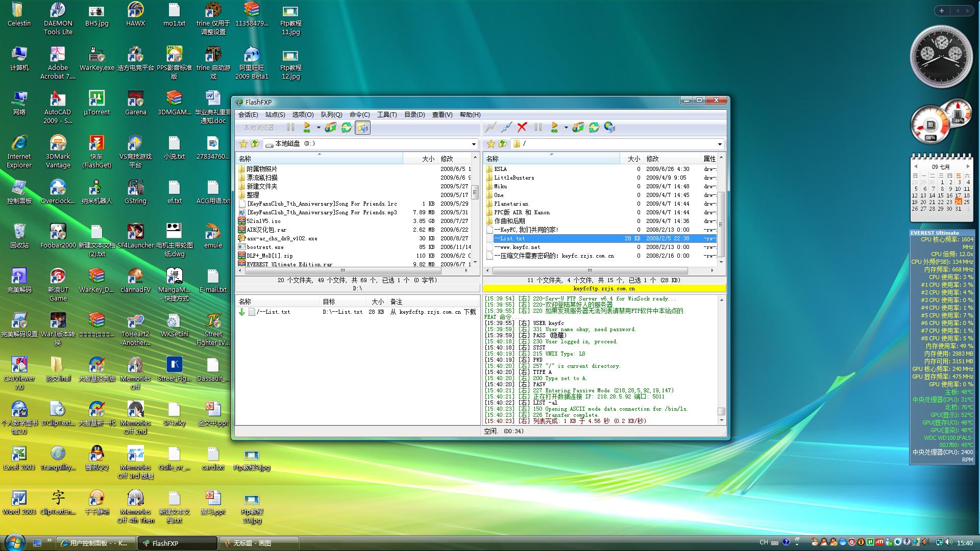The image size is (980, 551).
Task: Open the Foobar2000 desktop icon
Action: [x=58, y=236]
